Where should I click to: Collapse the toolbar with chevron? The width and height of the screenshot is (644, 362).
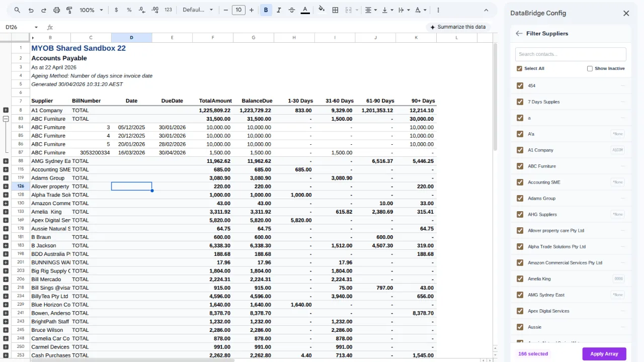[486, 10]
